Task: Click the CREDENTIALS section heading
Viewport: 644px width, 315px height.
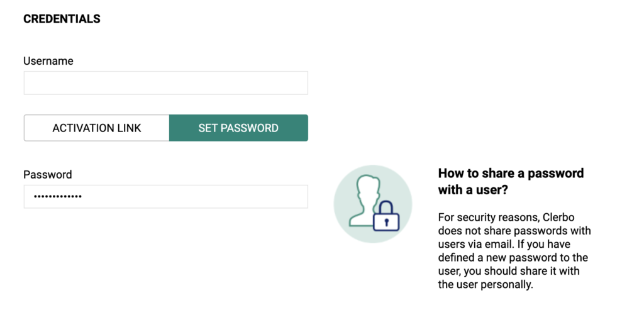Action: click(62, 19)
